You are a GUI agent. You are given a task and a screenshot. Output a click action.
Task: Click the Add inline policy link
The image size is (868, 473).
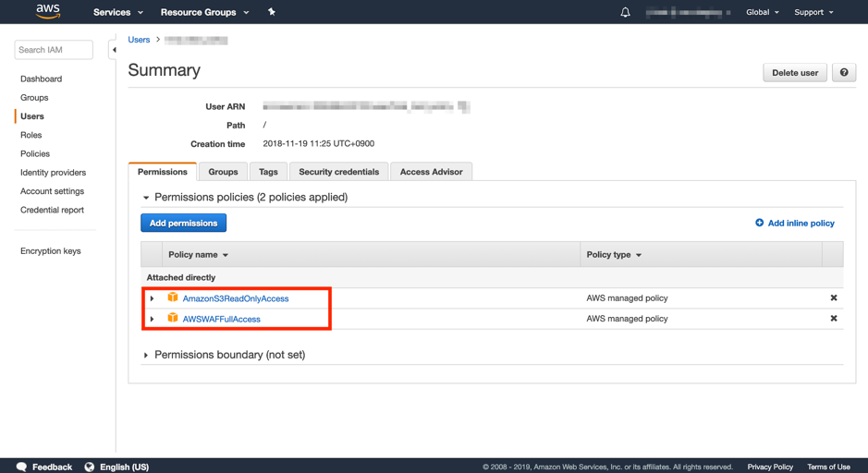(x=794, y=223)
